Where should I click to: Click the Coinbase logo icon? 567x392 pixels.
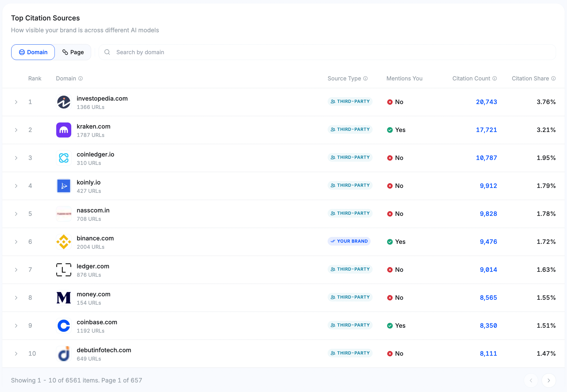click(63, 326)
